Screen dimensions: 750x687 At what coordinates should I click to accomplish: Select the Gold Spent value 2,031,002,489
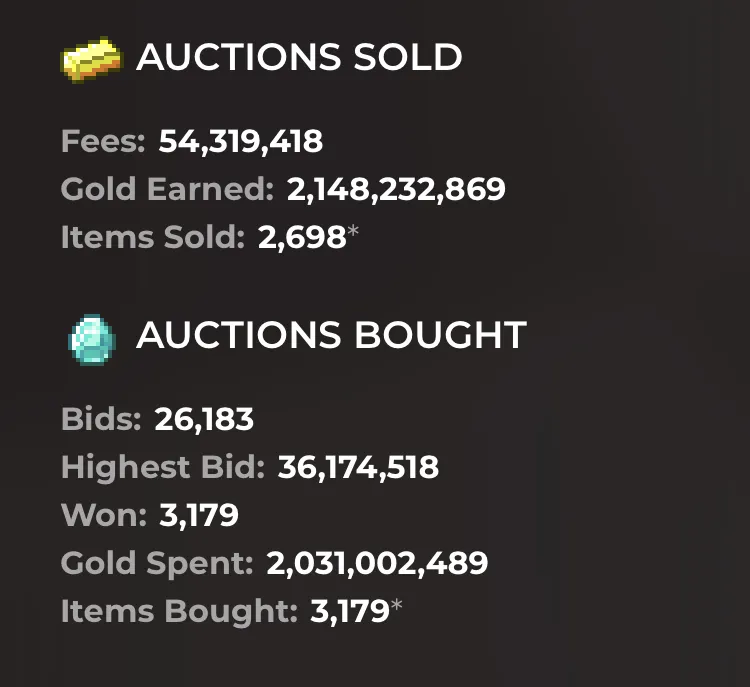(377, 564)
